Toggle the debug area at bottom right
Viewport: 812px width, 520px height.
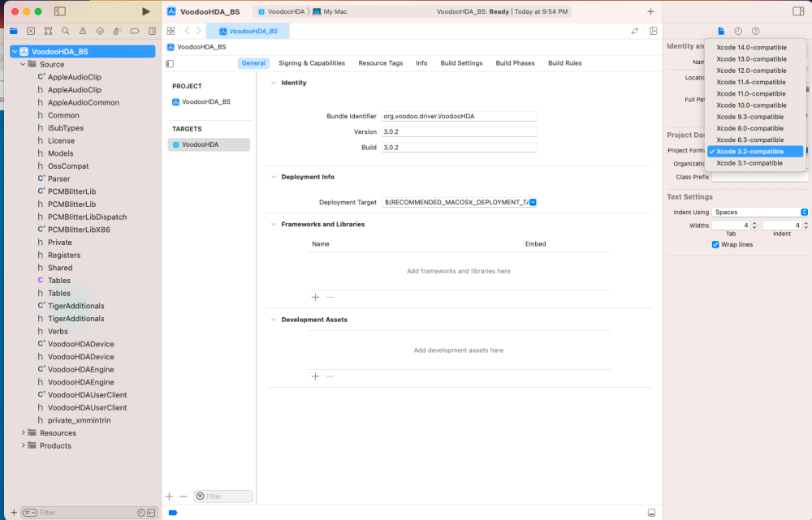tap(651, 513)
